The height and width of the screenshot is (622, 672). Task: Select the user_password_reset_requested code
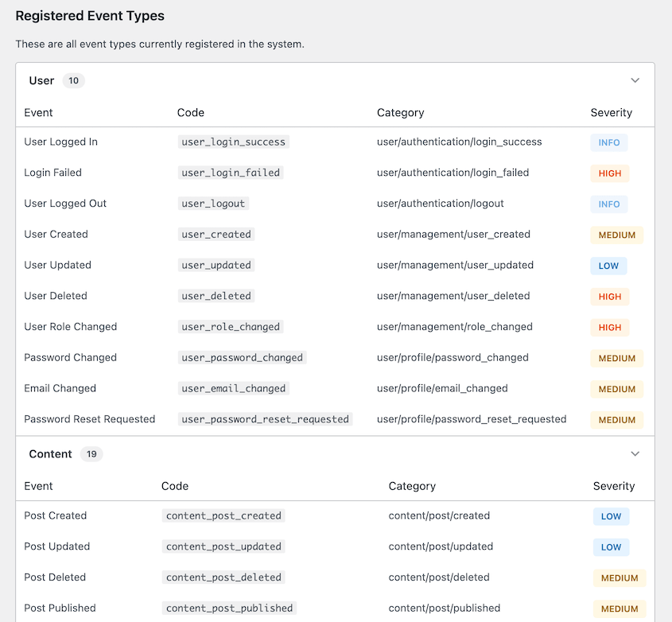coord(265,419)
